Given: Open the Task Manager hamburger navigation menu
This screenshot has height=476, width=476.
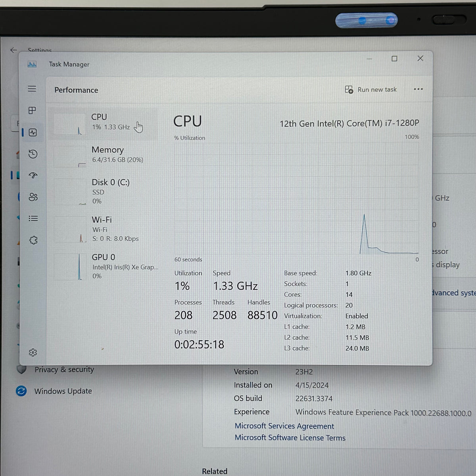Looking at the screenshot, I should (32, 89).
